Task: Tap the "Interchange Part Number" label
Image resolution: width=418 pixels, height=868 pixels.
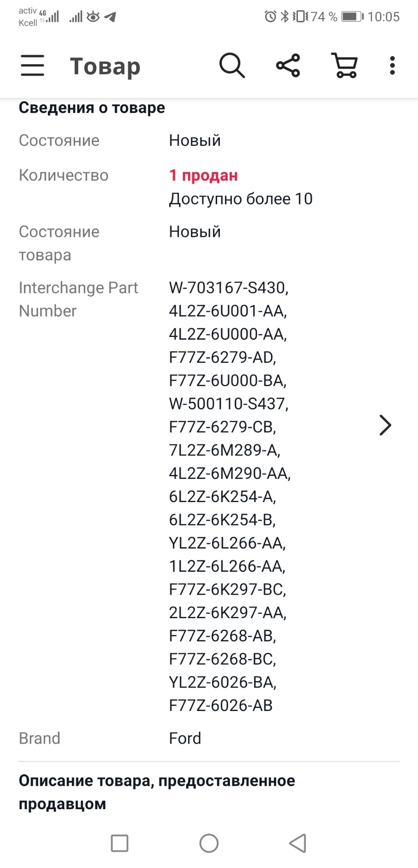Action: pos(78,299)
